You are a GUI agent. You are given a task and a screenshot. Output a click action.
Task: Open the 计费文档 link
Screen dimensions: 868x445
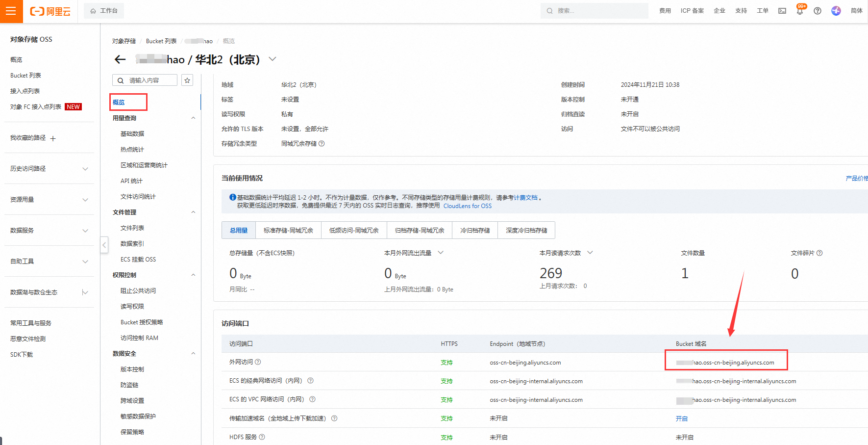click(x=525, y=198)
